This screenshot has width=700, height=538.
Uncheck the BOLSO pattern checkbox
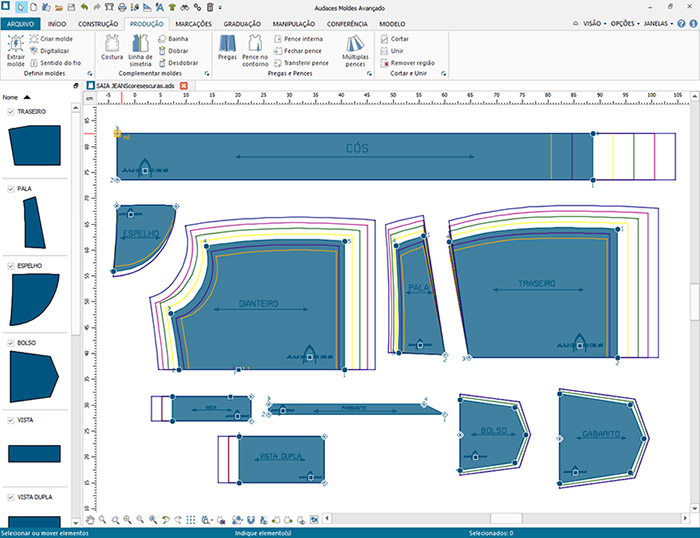(x=11, y=343)
